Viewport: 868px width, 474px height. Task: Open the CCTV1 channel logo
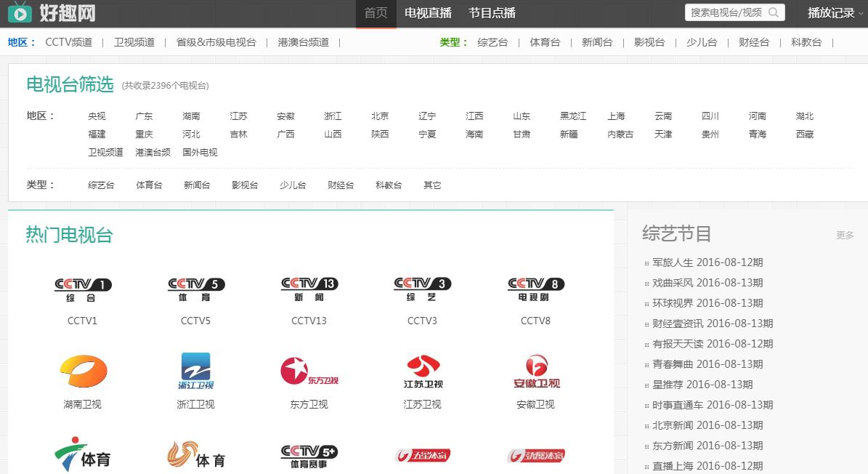point(82,289)
